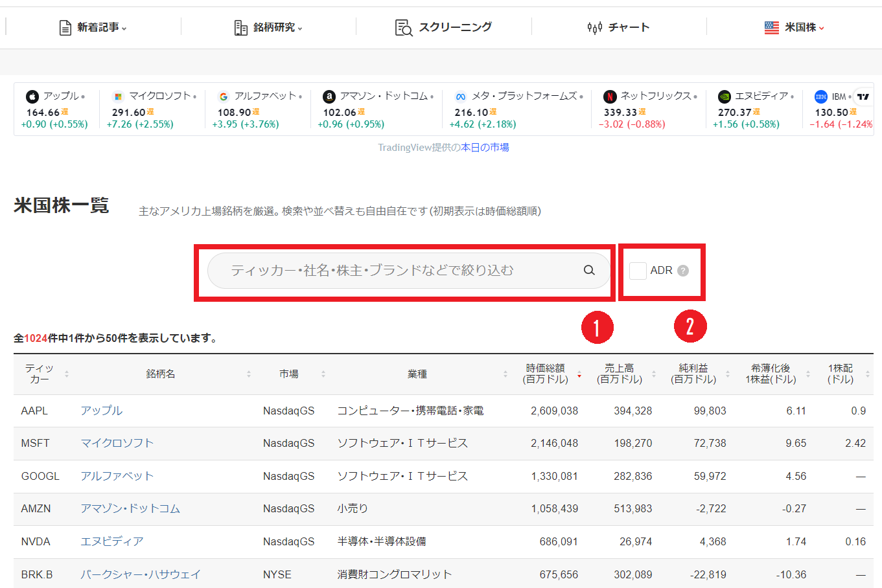The width and height of the screenshot is (882, 588).
Task: Click the チャート candlestick icon
Action: pos(594,27)
